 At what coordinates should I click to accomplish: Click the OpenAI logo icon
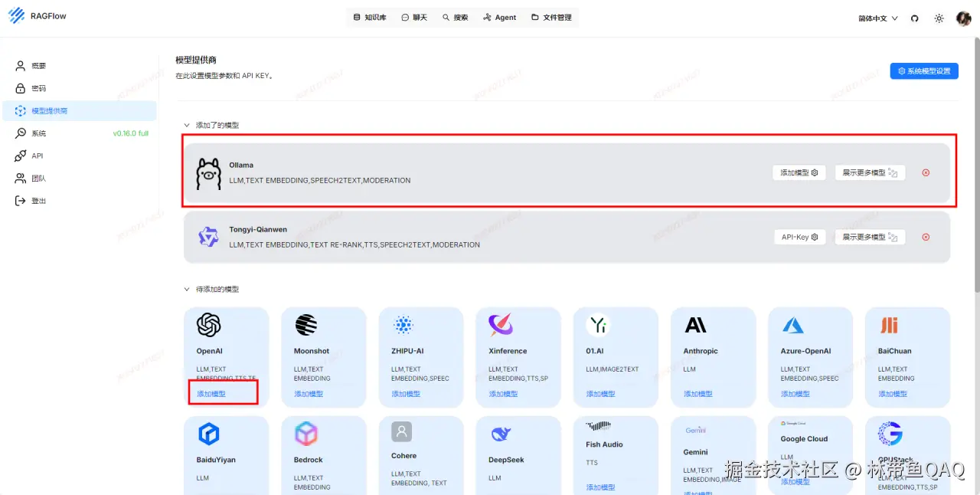click(208, 325)
